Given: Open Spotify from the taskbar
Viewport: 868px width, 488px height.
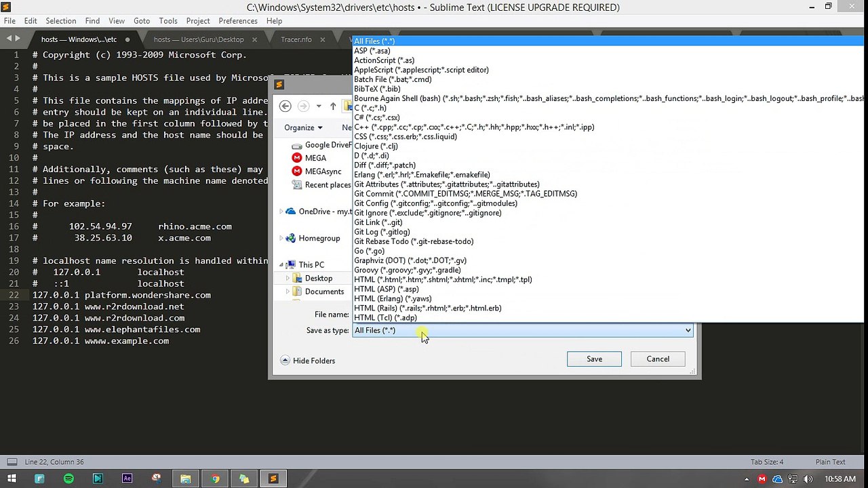Looking at the screenshot, I should pyautogui.click(x=68, y=479).
